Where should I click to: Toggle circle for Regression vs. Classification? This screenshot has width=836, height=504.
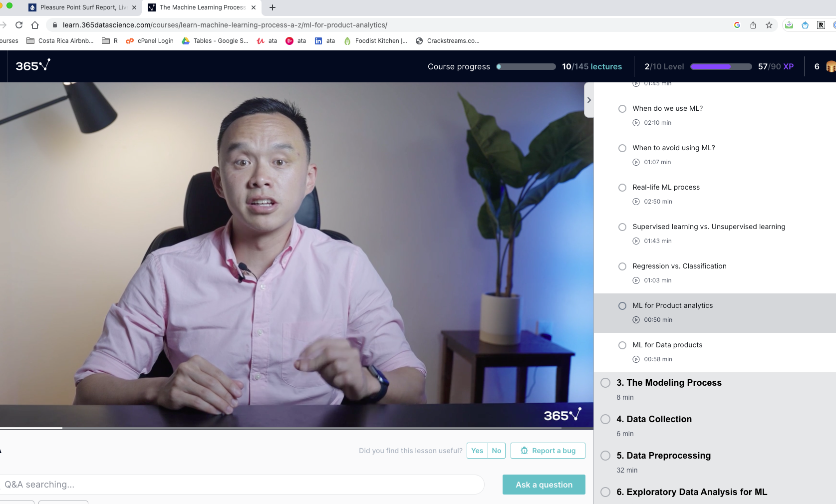pos(622,266)
